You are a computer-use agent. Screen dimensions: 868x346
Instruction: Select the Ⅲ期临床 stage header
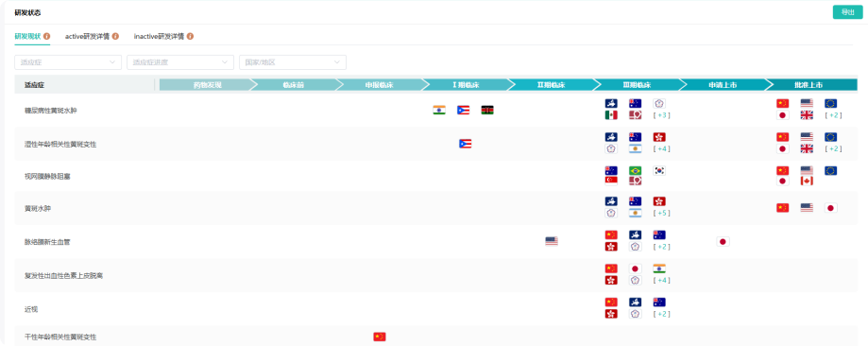[637, 85]
